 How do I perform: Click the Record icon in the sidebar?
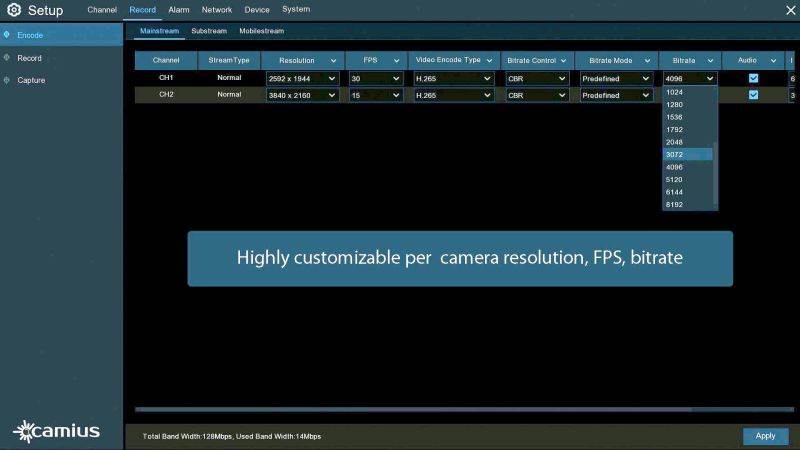click(x=8, y=58)
